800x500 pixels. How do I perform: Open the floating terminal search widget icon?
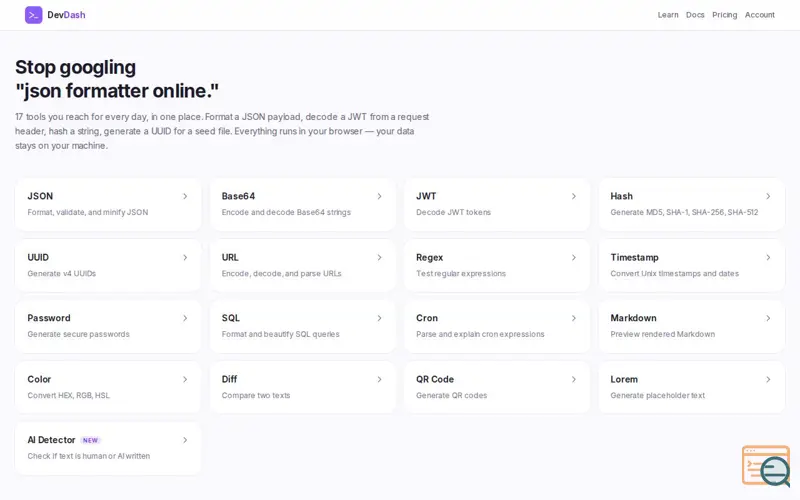(x=766, y=466)
